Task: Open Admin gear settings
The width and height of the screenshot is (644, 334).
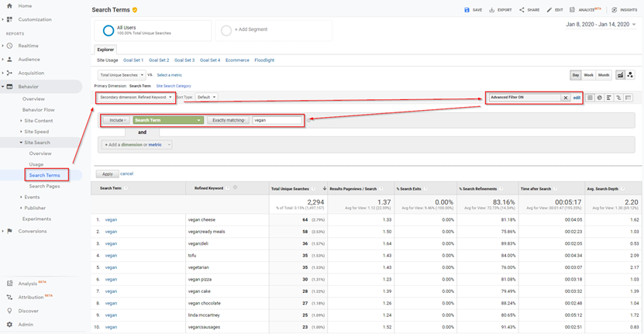Action: pyautogui.click(x=9, y=325)
